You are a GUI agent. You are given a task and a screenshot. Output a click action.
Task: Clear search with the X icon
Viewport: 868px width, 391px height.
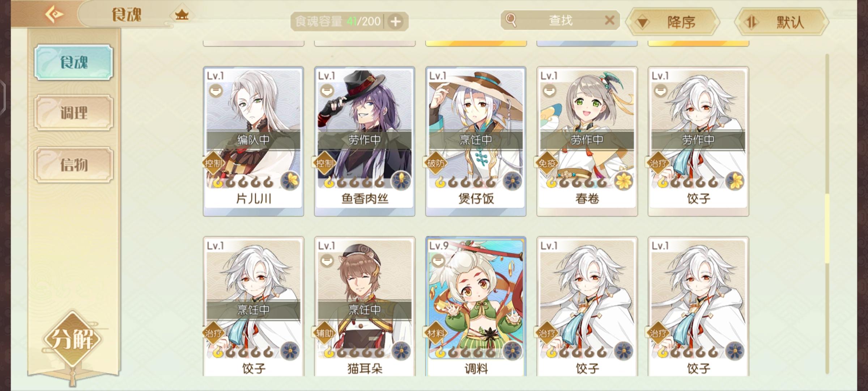pyautogui.click(x=609, y=20)
